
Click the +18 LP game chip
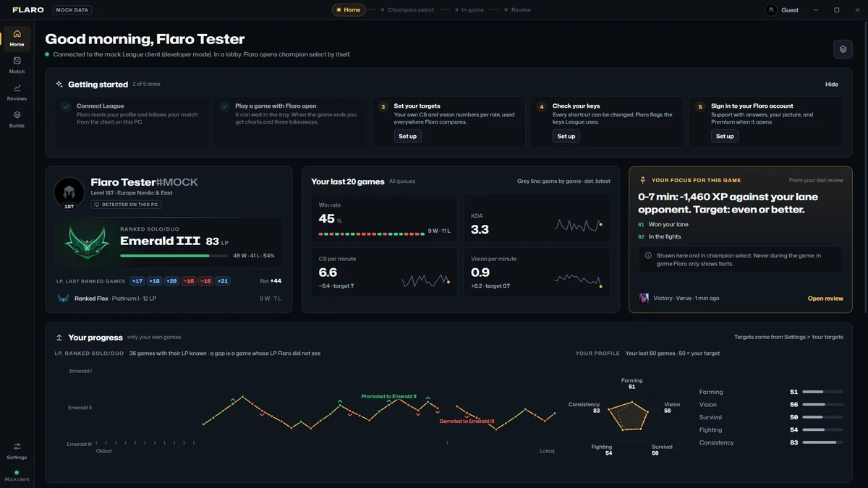(x=154, y=281)
